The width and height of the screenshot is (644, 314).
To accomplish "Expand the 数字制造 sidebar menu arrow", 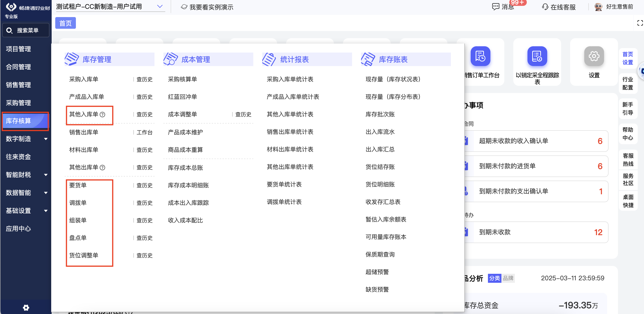I will tap(46, 139).
